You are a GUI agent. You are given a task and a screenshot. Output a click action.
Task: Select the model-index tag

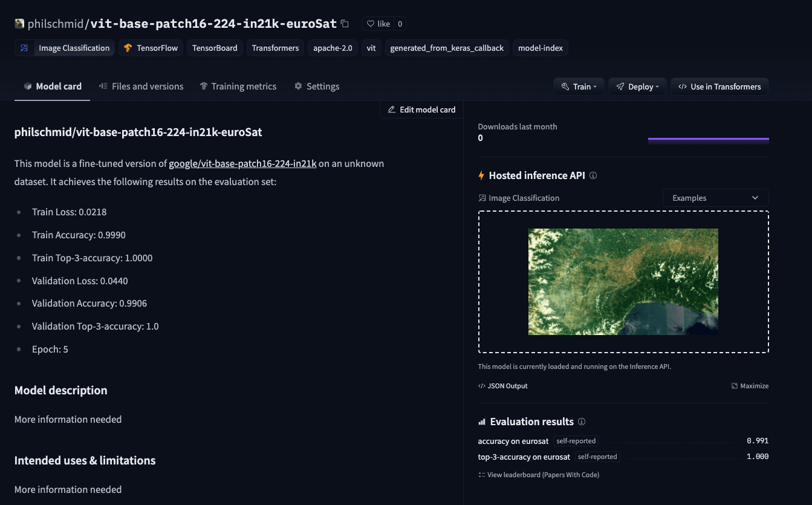(541, 48)
